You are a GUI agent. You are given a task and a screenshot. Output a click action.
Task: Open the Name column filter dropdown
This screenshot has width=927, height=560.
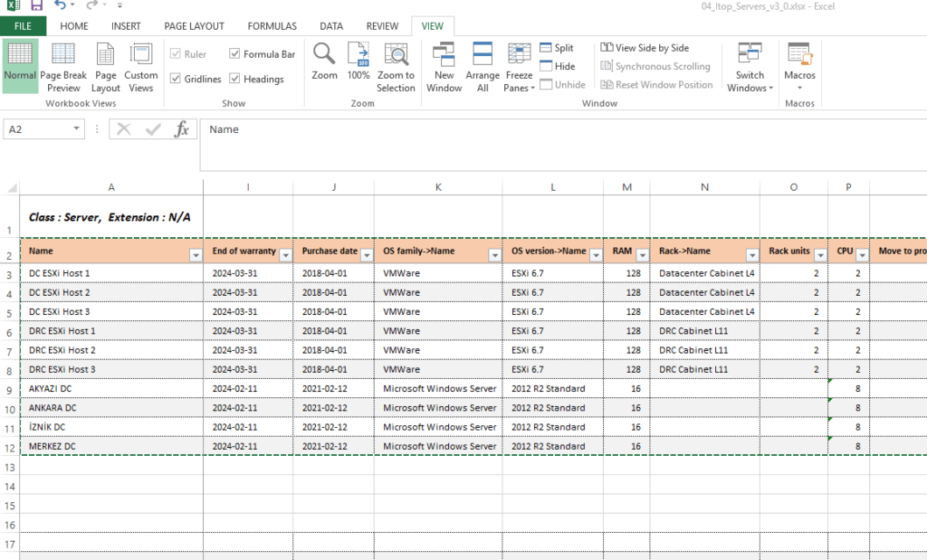tap(196, 256)
